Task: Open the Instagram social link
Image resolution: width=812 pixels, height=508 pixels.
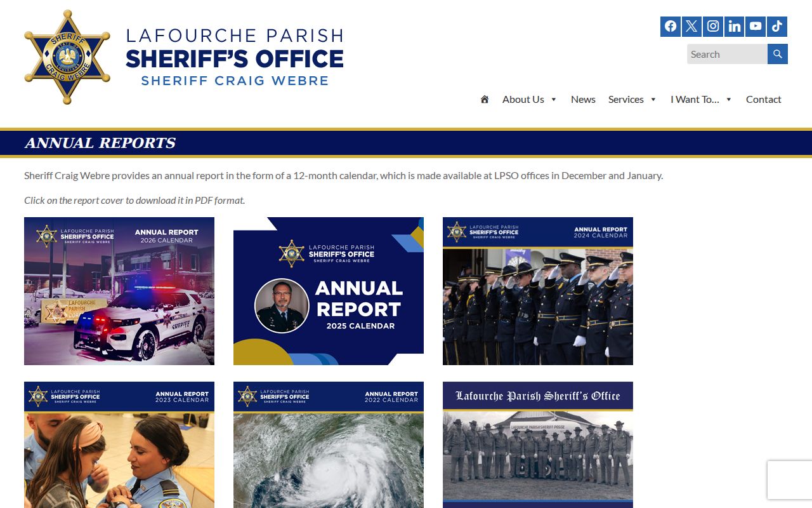Action: pyautogui.click(x=713, y=27)
